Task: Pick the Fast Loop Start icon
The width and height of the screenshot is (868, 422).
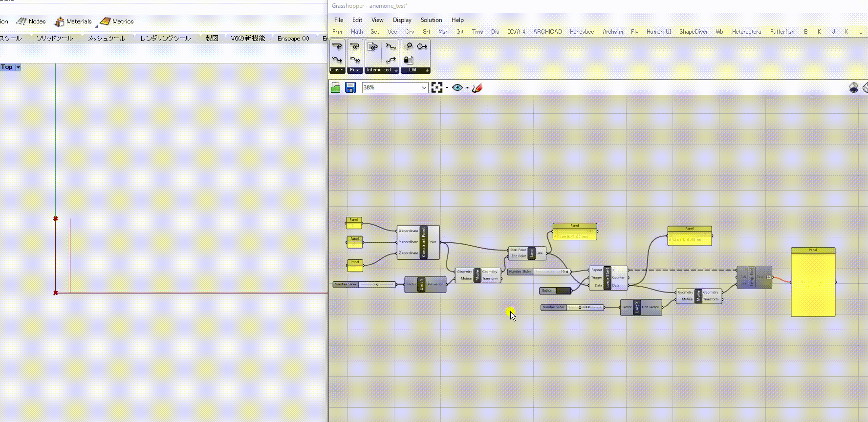Action: 355,46
